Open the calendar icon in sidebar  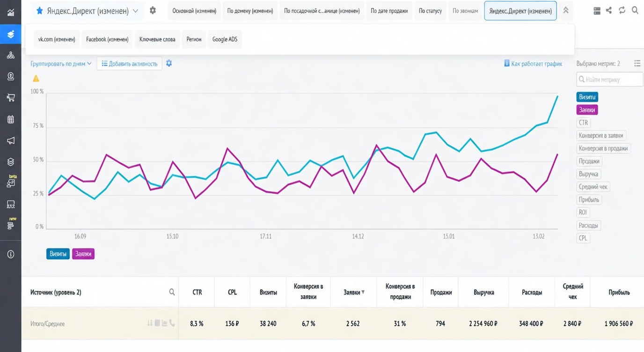click(x=10, y=119)
